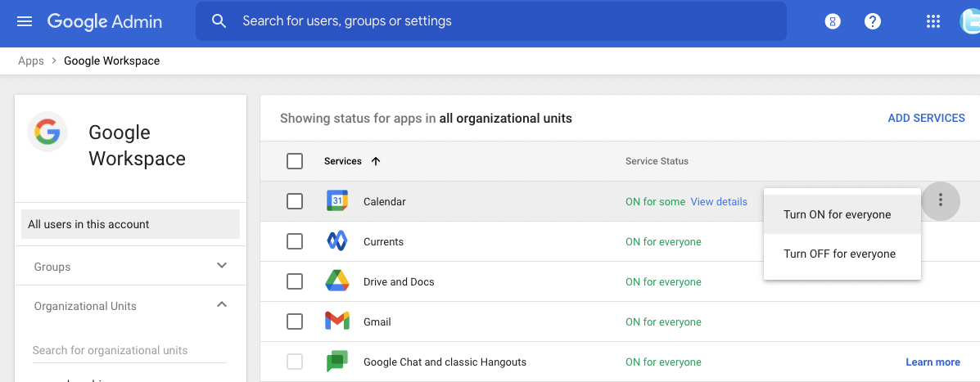Open the Google apps grid launcher
Viewport: 980px width, 382px height.
pos(933,21)
